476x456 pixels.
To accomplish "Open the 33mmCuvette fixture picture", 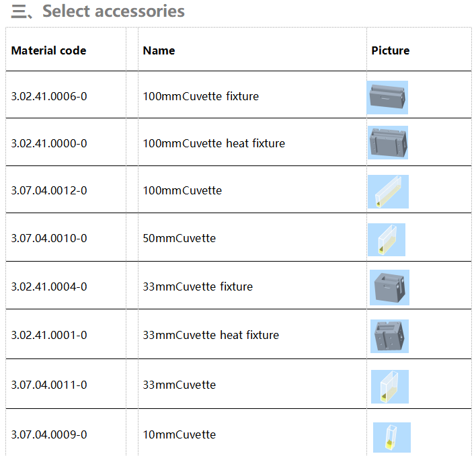I will tap(389, 287).
